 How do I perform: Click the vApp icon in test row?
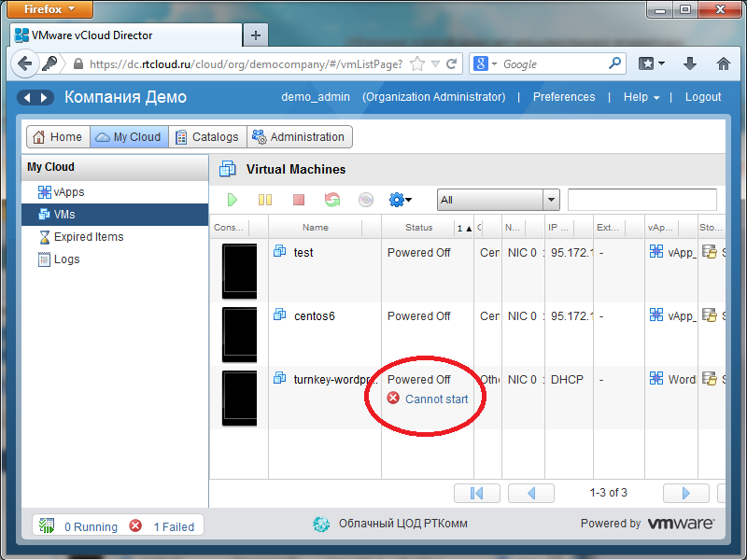point(656,251)
